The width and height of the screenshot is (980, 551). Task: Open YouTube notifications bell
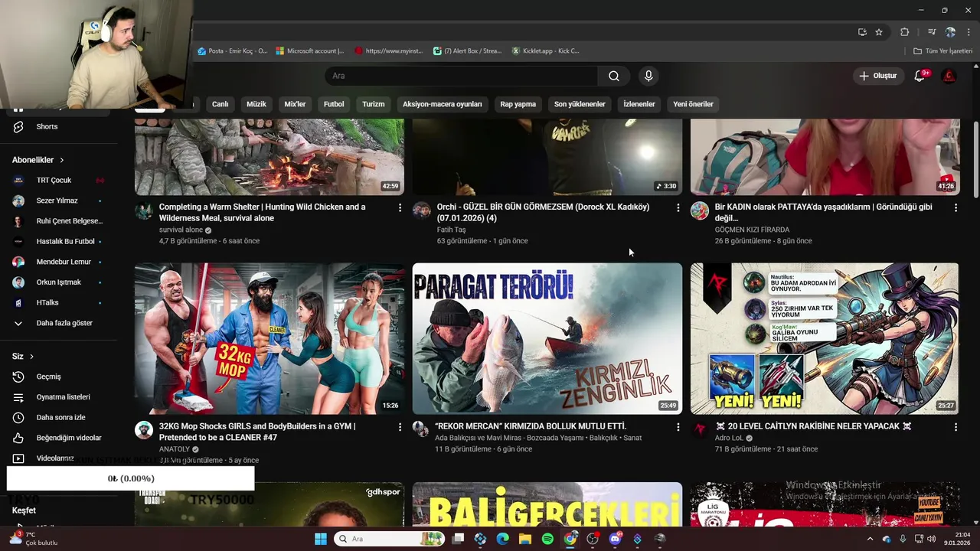pyautogui.click(x=920, y=76)
